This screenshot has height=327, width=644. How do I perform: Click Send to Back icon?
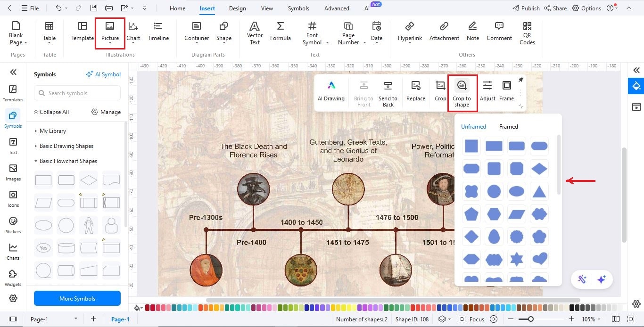388,86
